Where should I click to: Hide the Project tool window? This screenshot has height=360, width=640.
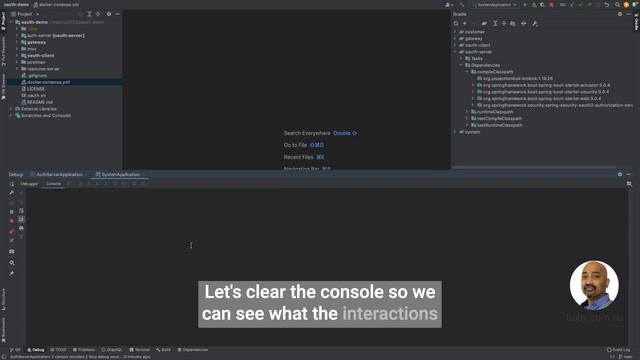(118, 14)
